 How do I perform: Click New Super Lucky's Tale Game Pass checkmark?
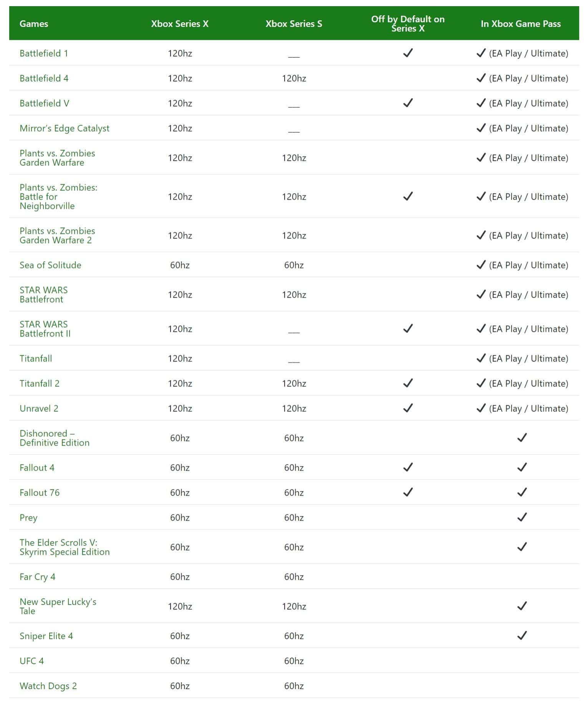click(522, 606)
